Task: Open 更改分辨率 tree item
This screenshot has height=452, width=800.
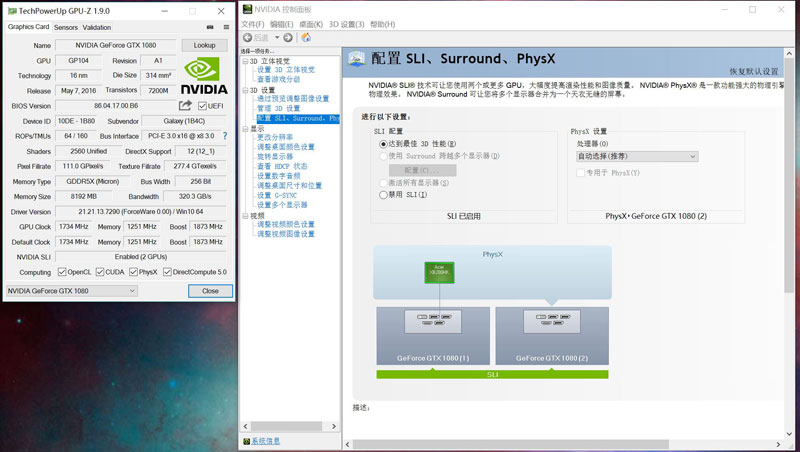Action: (x=275, y=137)
